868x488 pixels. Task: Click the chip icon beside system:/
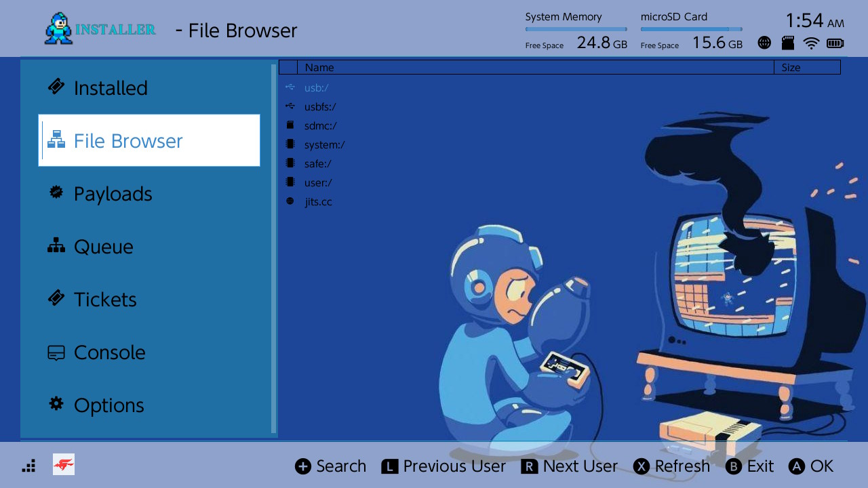coord(290,144)
